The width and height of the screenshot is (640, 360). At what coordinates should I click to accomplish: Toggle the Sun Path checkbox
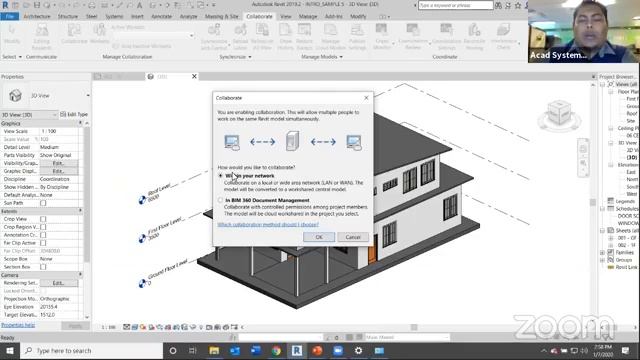[43, 203]
